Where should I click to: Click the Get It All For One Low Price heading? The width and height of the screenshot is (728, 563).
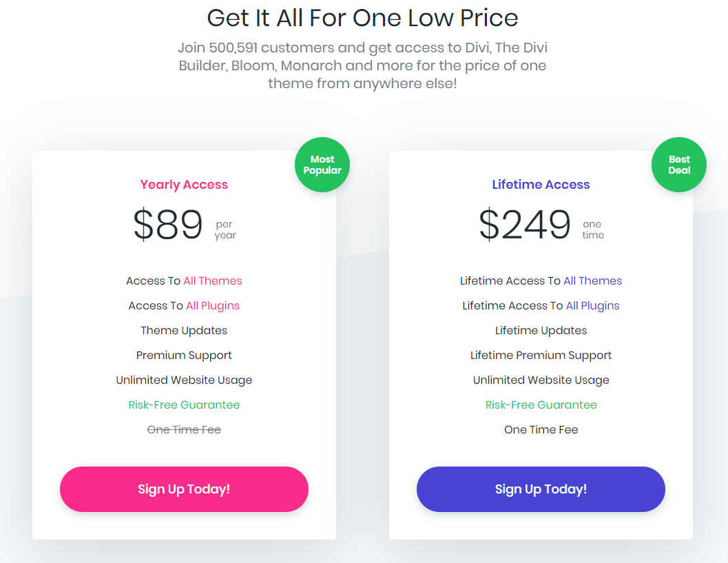(362, 18)
